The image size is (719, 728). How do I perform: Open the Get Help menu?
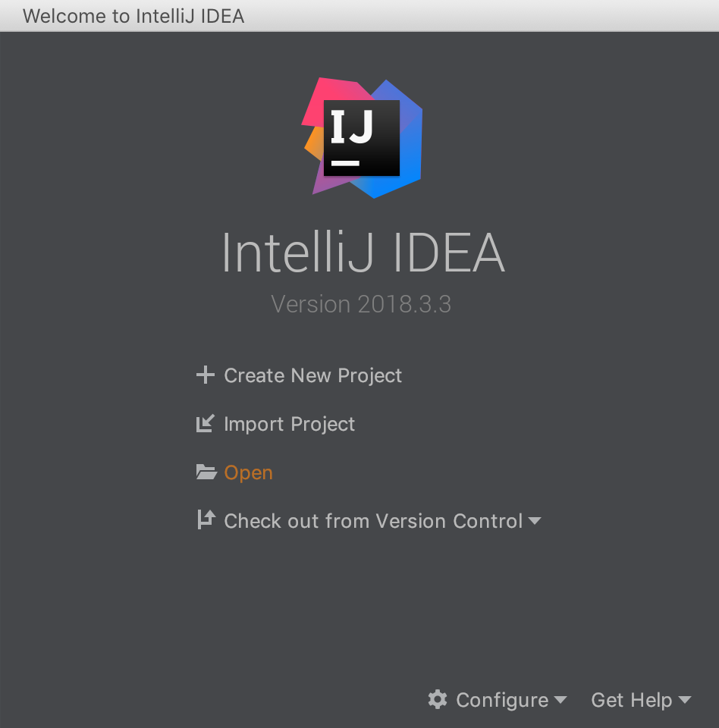coord(631,700)
